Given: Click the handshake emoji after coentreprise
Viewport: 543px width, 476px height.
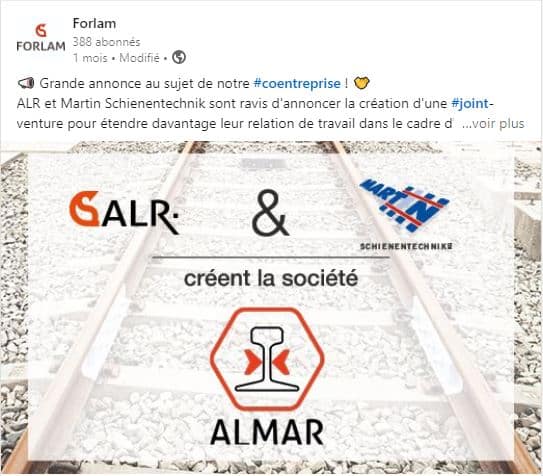Looking at the screenshot, I should click(x=362, y=83).
